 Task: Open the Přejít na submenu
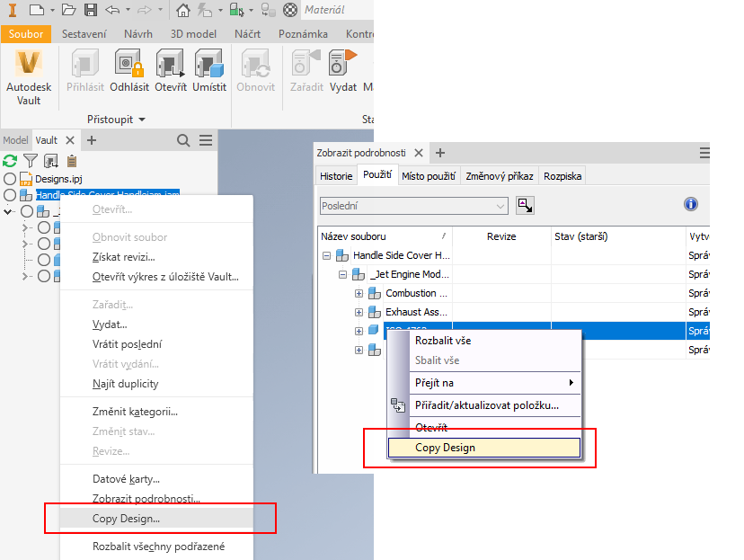coord(495,383)
